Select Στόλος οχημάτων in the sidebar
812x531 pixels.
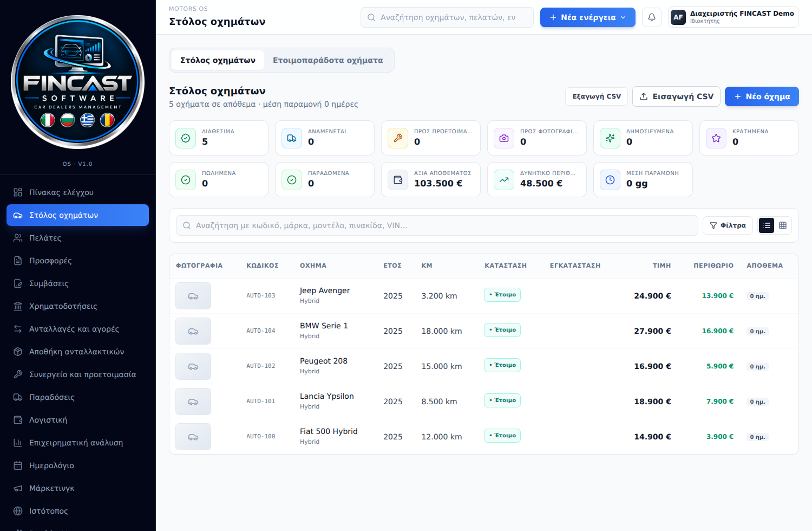click(x=77, y=215)
